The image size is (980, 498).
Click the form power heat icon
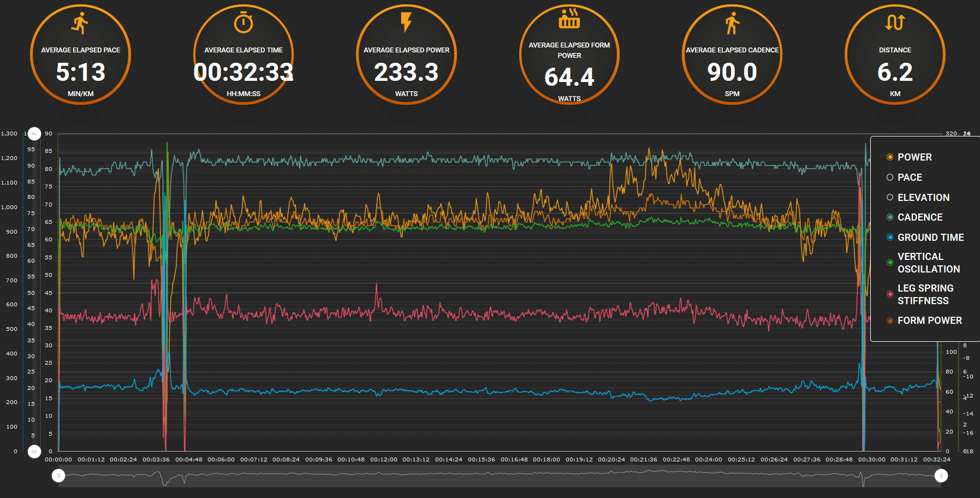pos(569,19)
